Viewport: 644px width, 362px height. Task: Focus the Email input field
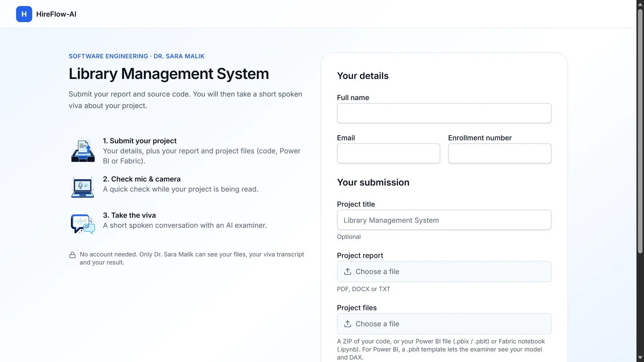(388, 153)
